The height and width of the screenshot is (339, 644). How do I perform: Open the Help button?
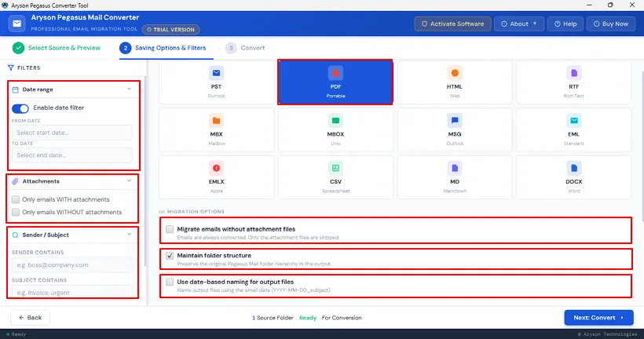(565, 24)
